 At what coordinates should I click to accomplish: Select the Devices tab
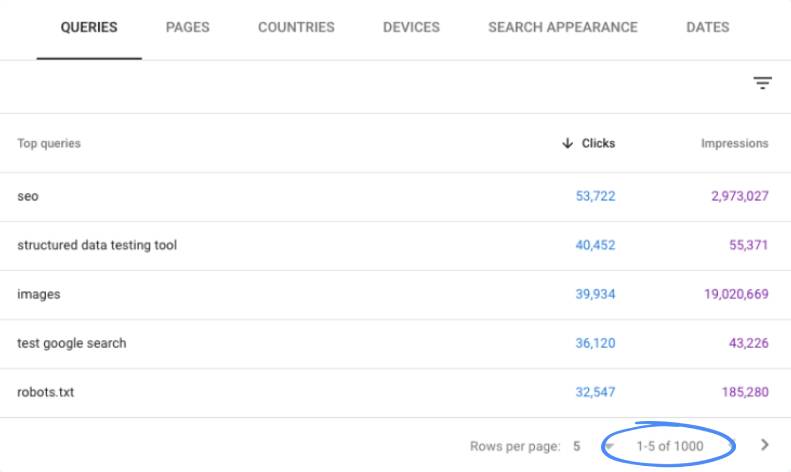[411, 28]
